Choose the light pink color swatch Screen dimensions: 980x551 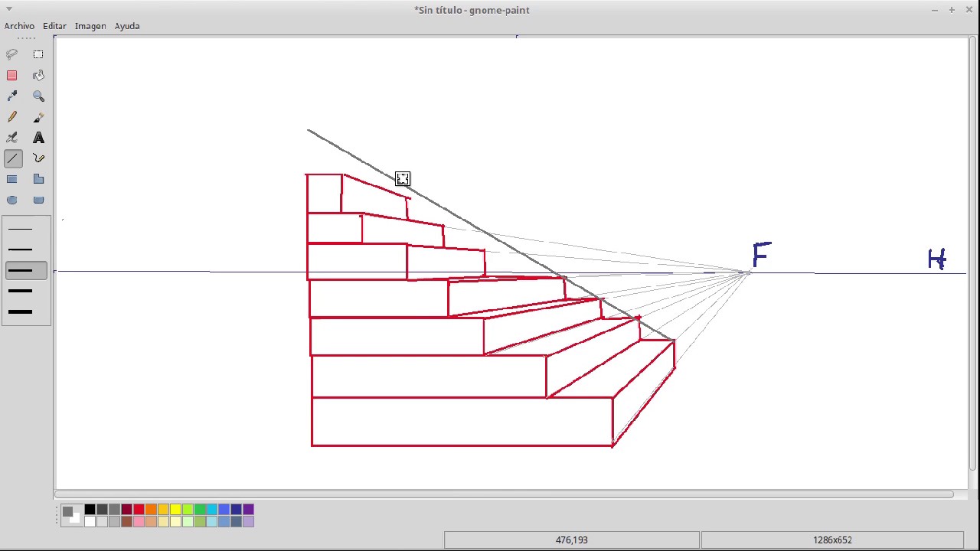click(x=139, y=521)
